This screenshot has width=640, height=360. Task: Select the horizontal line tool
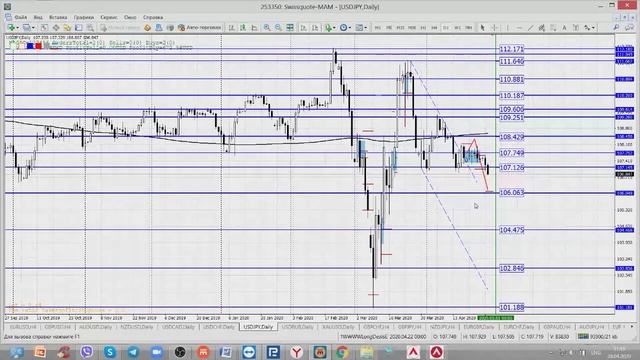(519, 28)
